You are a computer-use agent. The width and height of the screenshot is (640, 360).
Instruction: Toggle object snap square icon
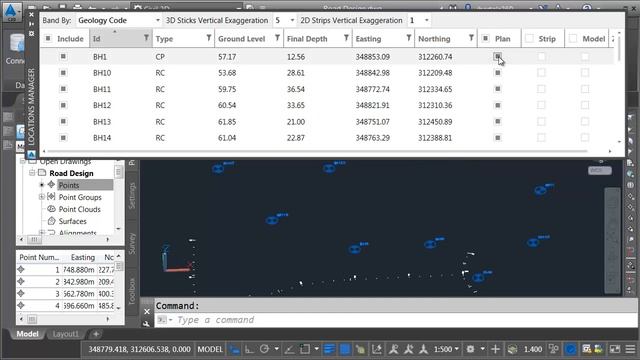coord(305,349)
